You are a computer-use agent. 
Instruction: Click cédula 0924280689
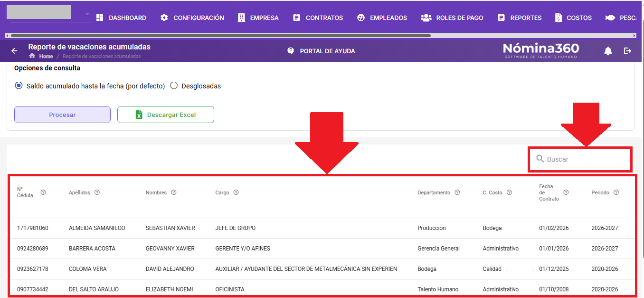[x=33, y=249]
